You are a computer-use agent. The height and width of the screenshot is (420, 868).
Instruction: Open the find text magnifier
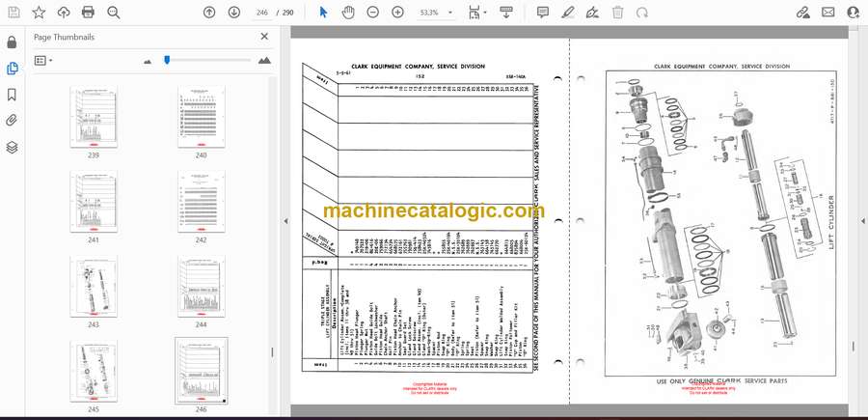114,13
